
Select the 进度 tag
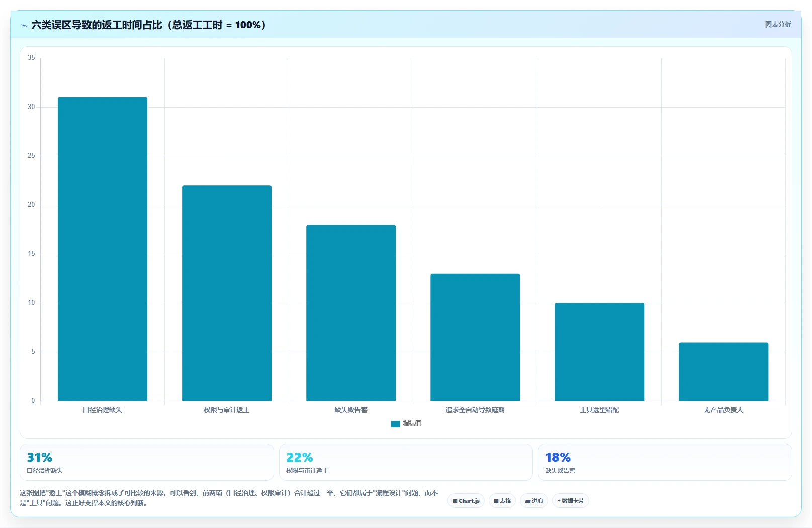[534, 501]
